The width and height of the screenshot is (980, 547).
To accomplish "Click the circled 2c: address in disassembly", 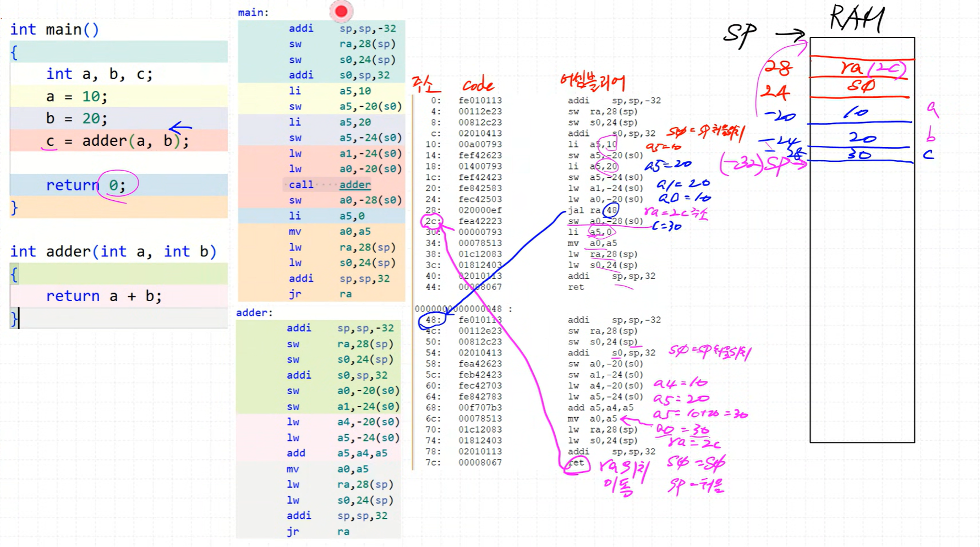I will 432,221.
